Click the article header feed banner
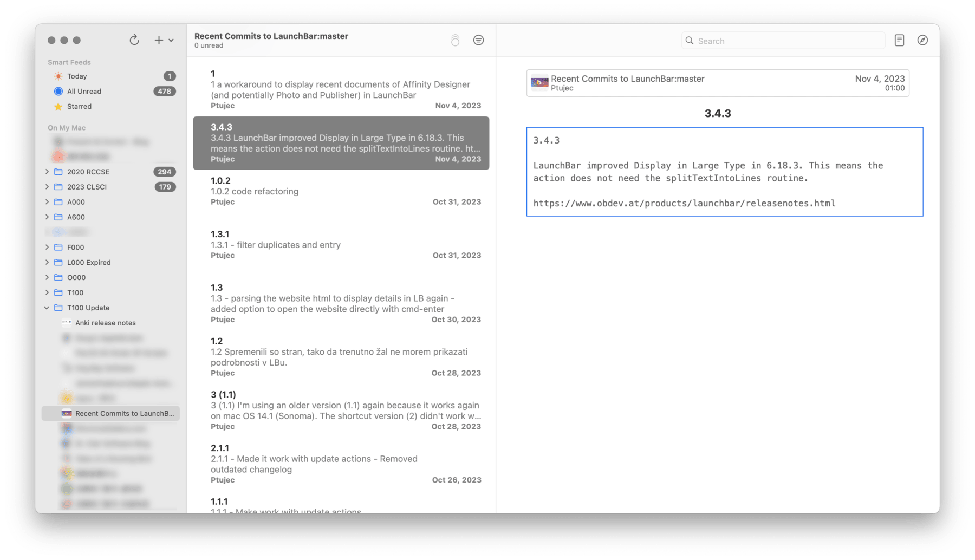This screenshot has height=560, width=975. [x=718, y=83]
